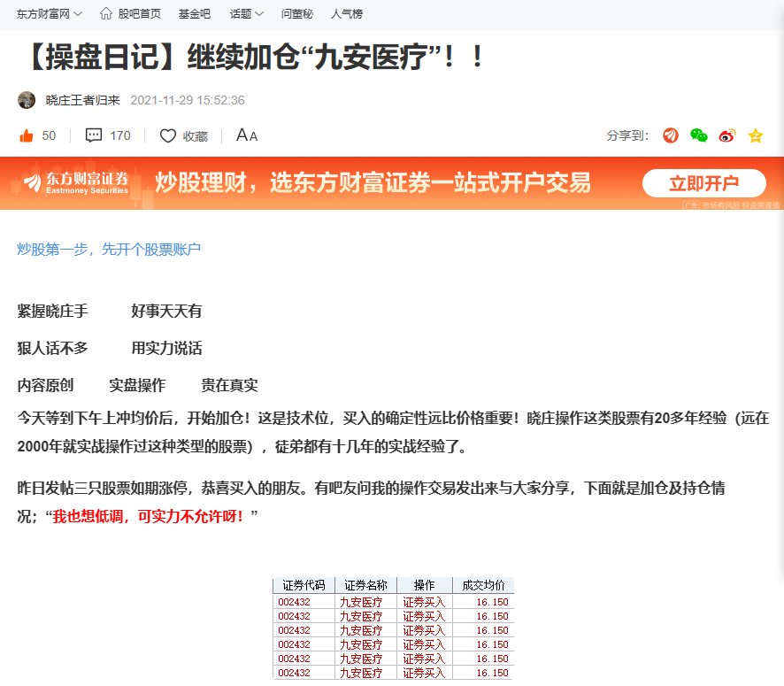Open author profile 晓庄王者归来
This screenshot has width=784, height=686.
pos(83,100)
